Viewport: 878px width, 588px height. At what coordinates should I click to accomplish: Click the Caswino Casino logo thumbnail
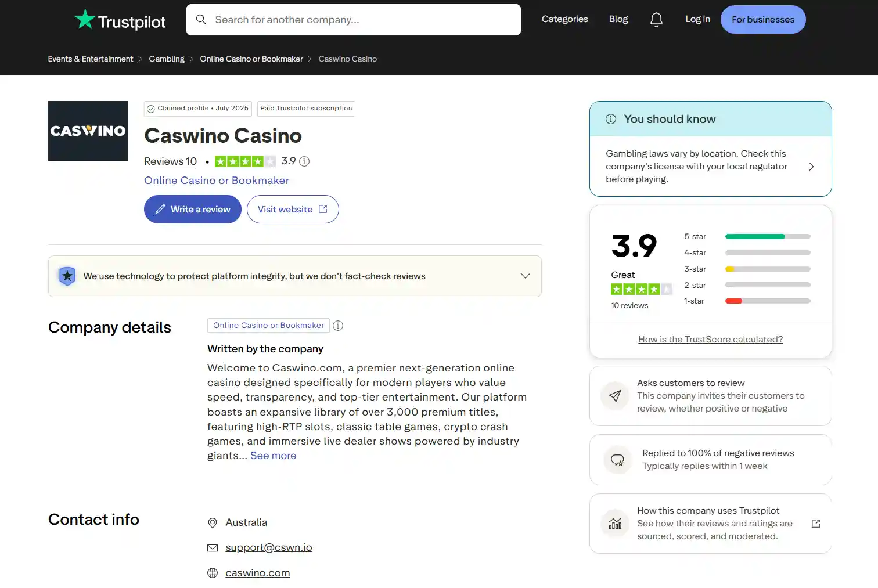coord(88,131)
